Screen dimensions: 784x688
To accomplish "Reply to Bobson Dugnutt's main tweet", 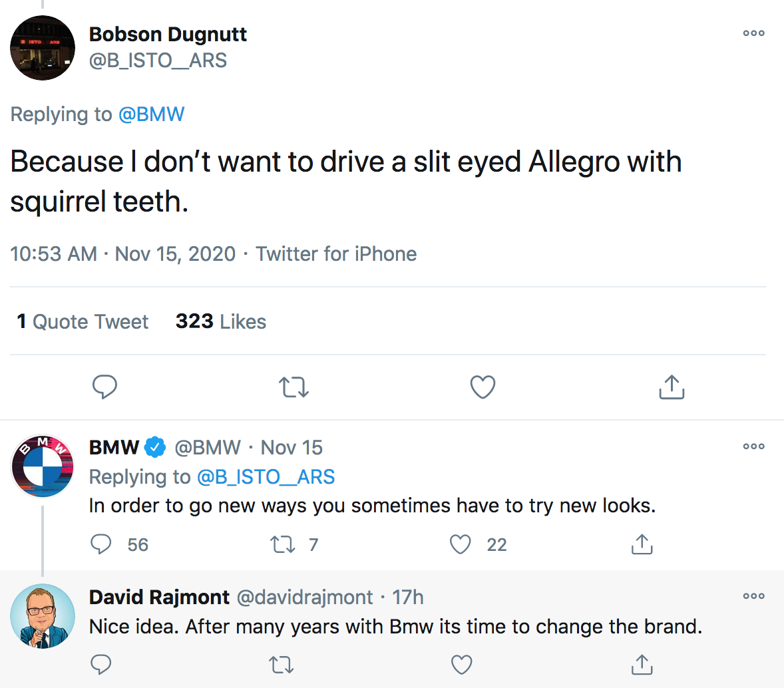I will pyautogui.click(x=104, y=387).
